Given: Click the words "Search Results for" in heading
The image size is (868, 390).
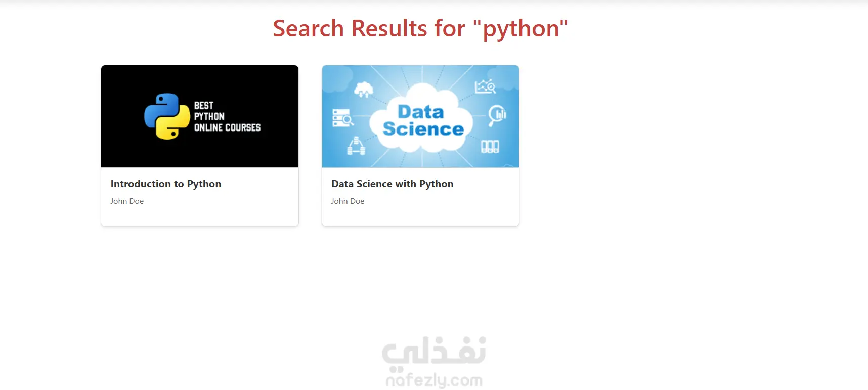Looking at the screenshot, I should coord(369,29).
